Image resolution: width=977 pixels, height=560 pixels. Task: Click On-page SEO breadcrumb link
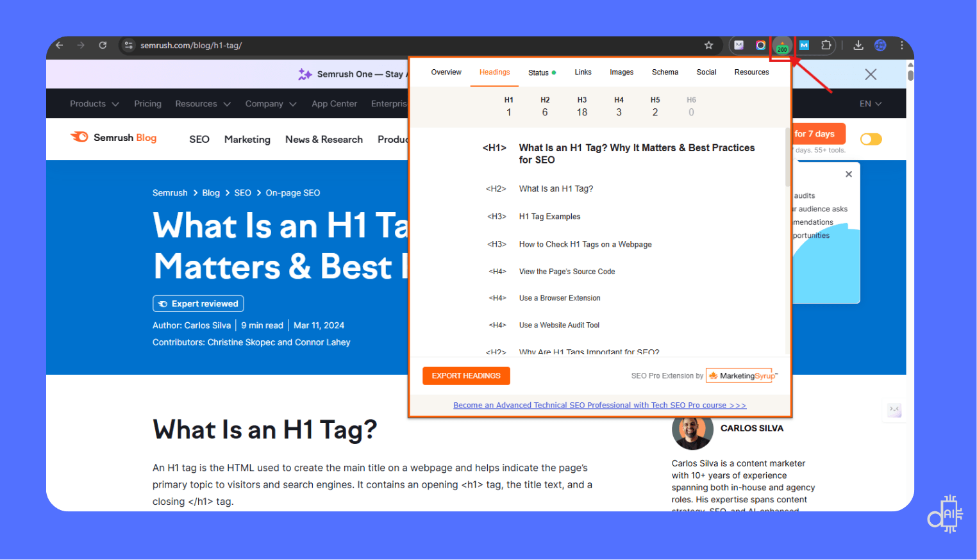[x=293, y=193]
